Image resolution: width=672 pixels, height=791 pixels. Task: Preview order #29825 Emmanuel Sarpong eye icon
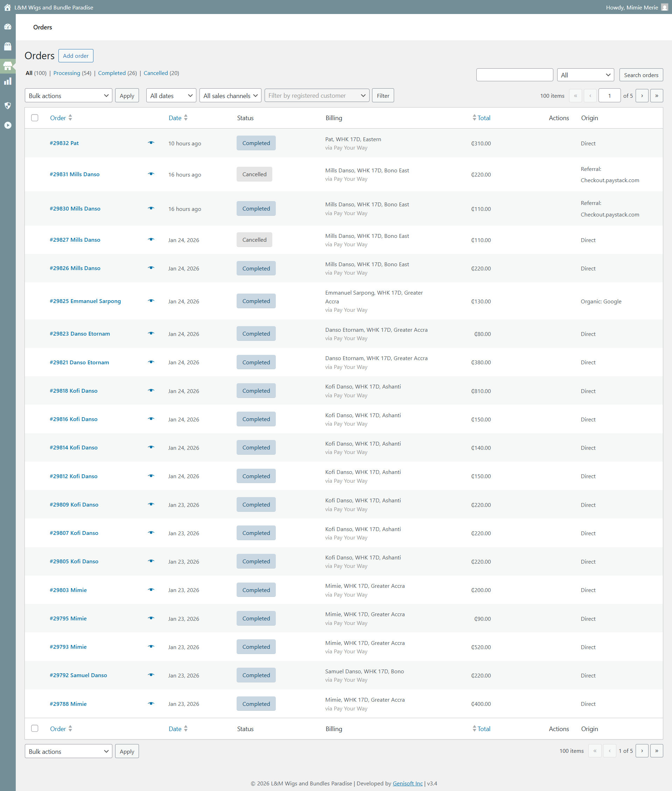[x=151, y=301]
